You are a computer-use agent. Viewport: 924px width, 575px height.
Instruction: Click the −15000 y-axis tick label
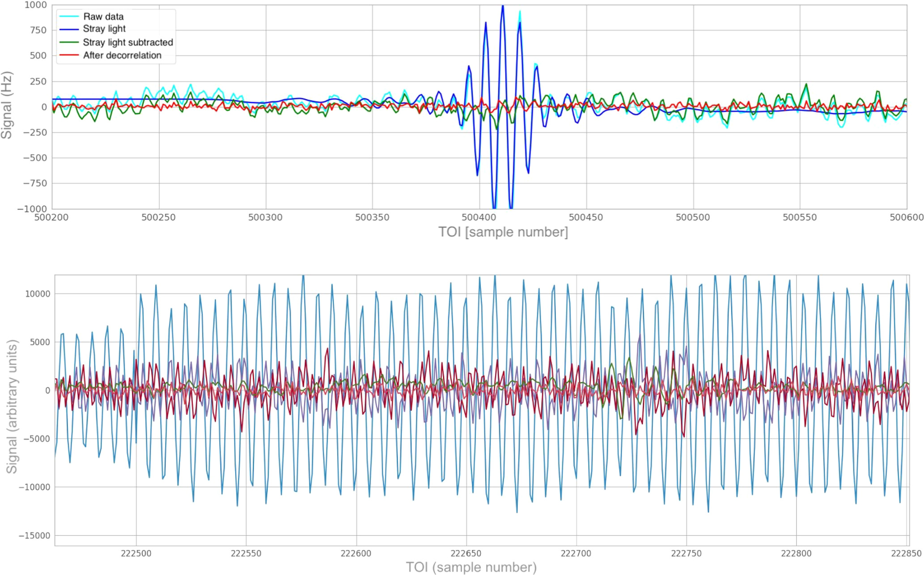(x=34, y=536)
